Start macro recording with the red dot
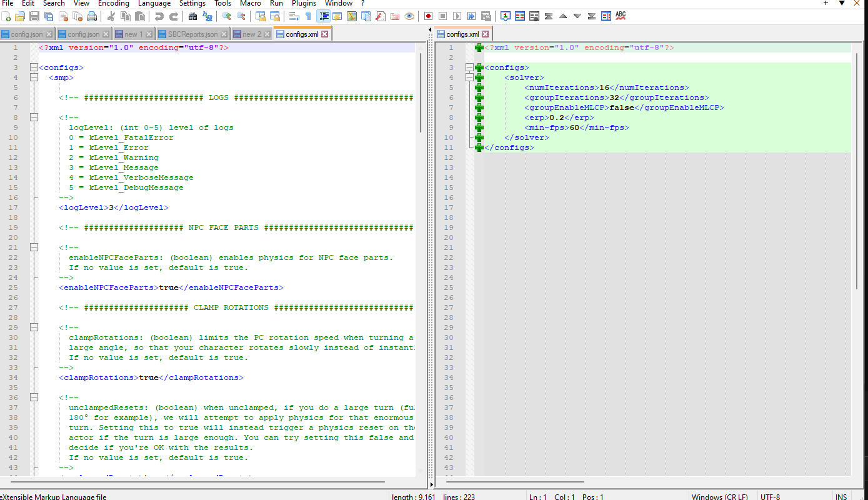The height and width of the screenshot is (500, 868). (x=428, y=16)
